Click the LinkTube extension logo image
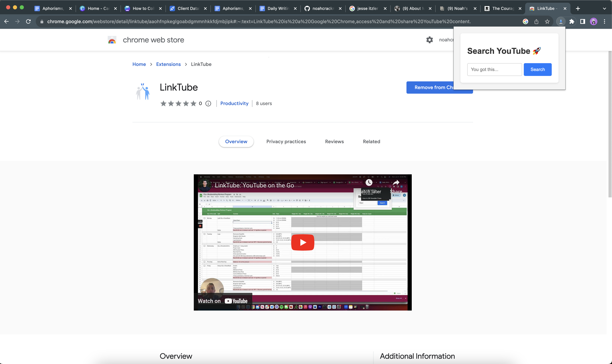Image resolution: width=612 pixels, height=364 pixels. [143, 91]
